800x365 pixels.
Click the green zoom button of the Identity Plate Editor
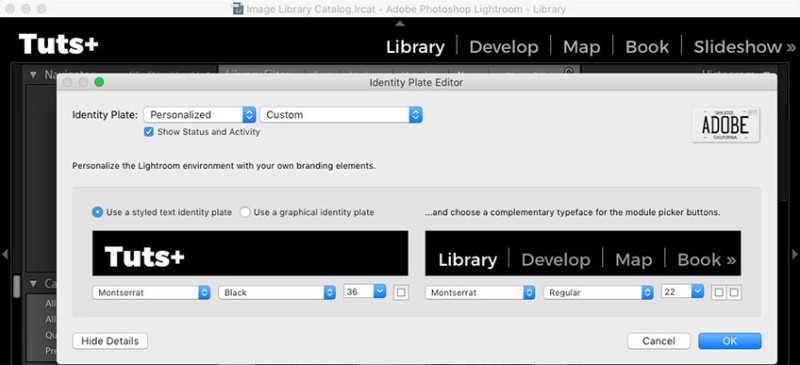tap(99, 82)
